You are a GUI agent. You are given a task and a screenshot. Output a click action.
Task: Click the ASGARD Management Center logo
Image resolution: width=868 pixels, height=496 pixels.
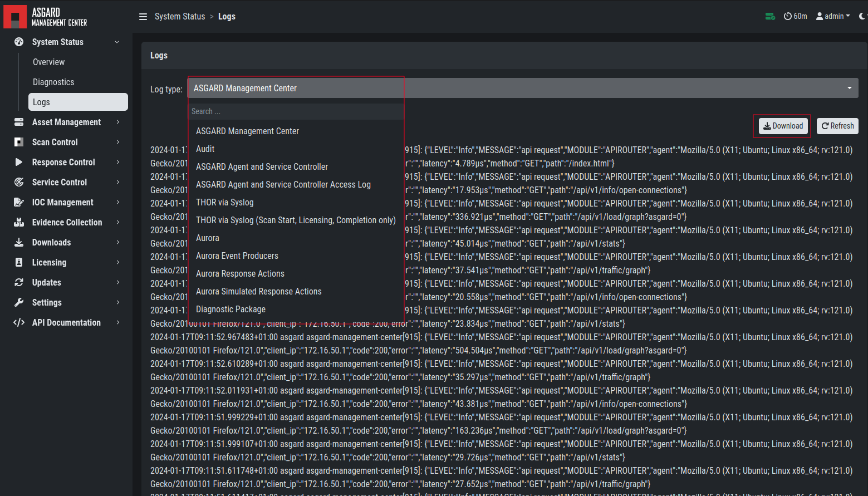(46, 17)
